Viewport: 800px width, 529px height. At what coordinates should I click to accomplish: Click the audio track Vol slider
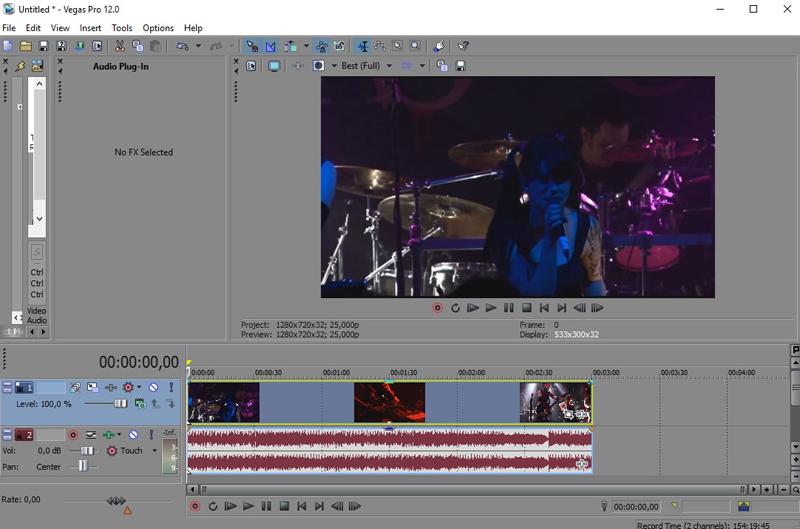pos(86,451)
